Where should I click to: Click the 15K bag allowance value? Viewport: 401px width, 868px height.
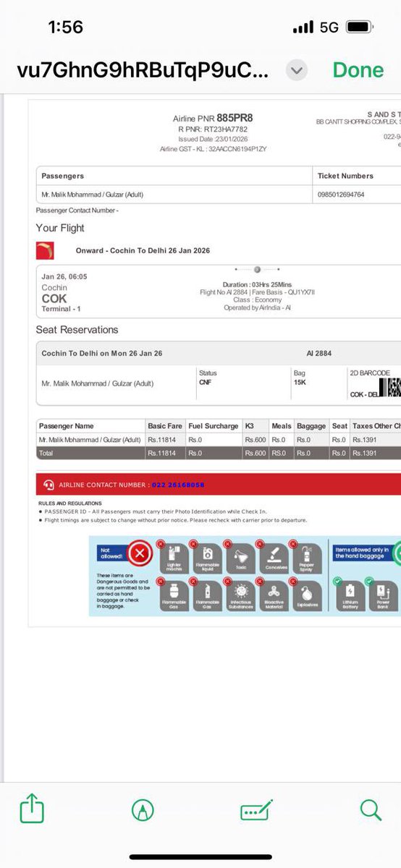(300, 382)
